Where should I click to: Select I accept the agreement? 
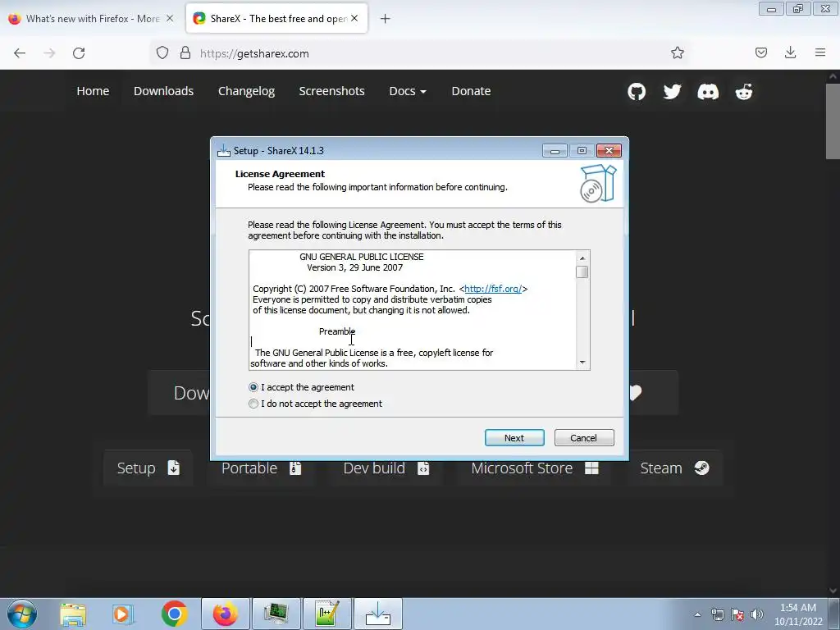coord(301,387)
